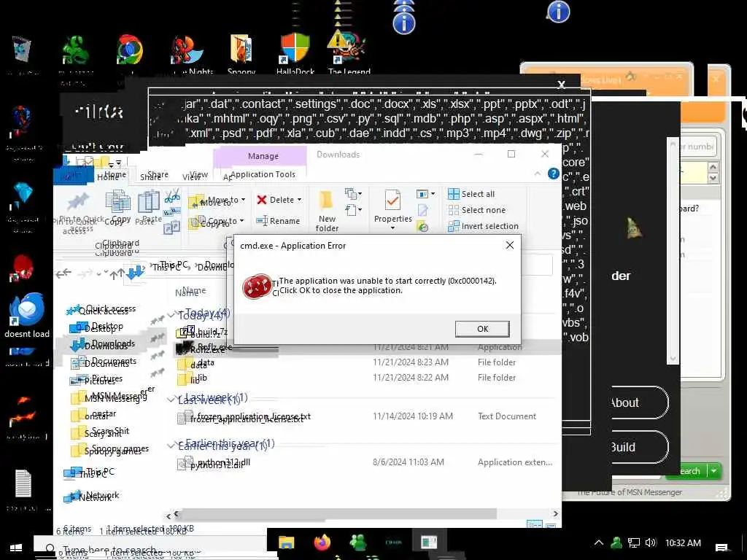Viewport: 747px width, 560px height.
Task: Open File Explorer from taskbar
Action: 286,542
